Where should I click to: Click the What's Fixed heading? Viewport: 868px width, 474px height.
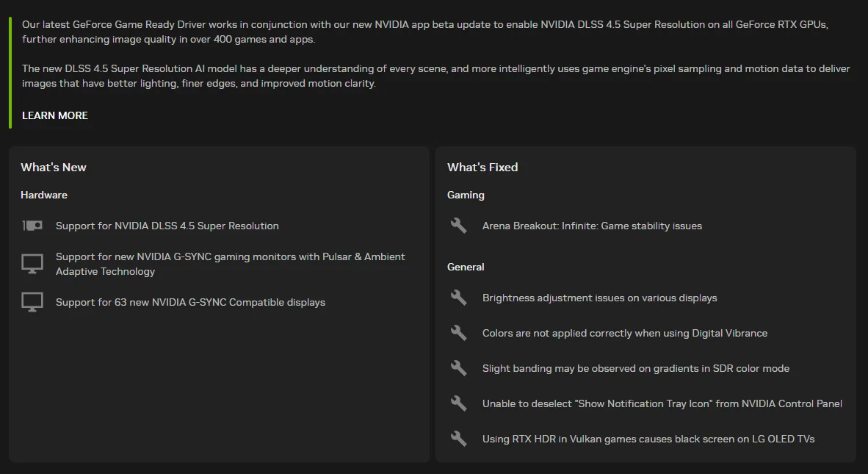click(482, 167)
